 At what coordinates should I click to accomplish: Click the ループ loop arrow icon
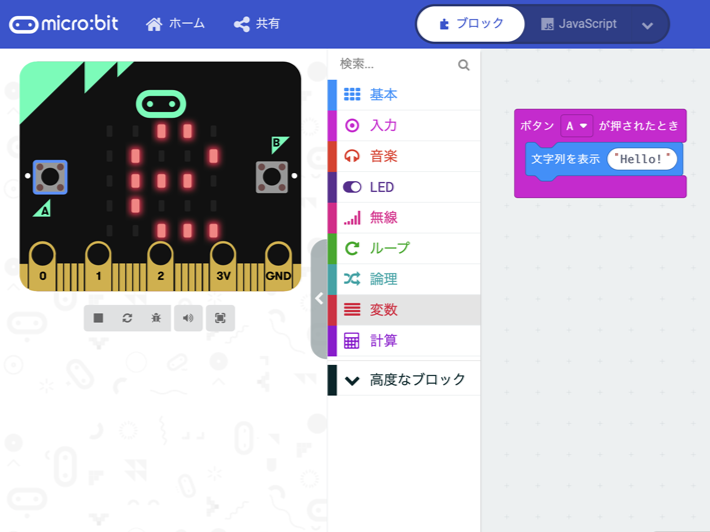(352, 248)
